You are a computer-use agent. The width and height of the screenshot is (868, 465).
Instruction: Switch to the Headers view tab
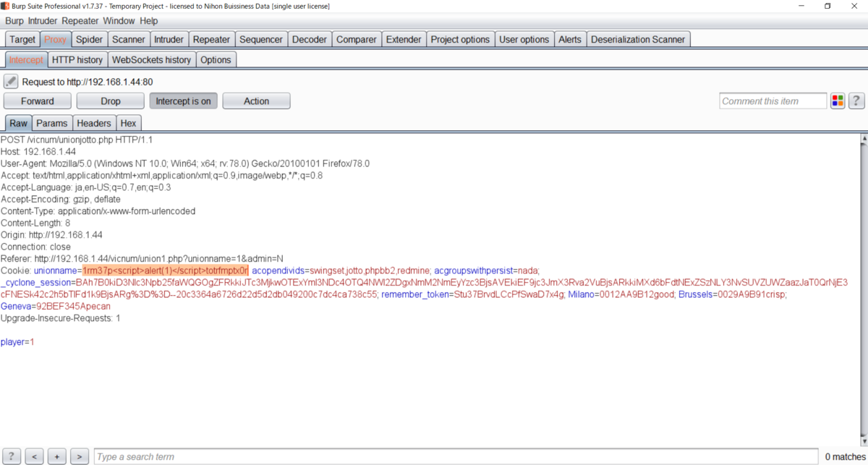94,123
